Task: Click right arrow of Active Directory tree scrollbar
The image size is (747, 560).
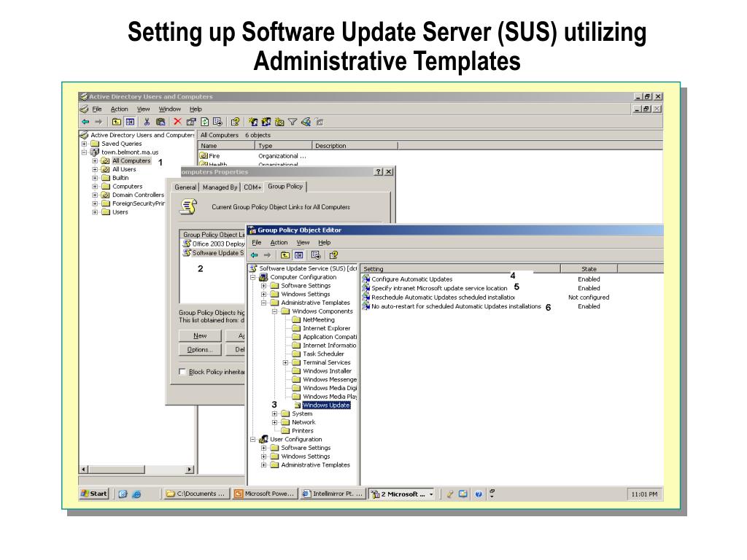Action: click(x=190, y=470)
